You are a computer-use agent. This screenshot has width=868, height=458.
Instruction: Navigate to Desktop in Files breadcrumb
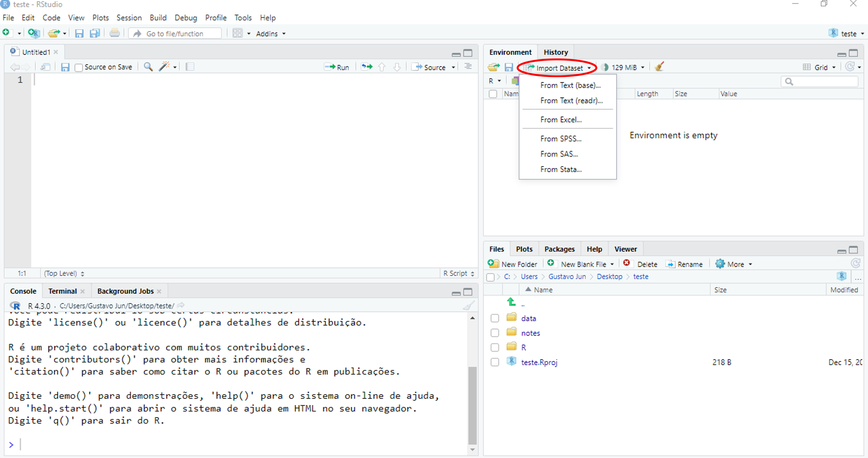click(x=609, y=277)
